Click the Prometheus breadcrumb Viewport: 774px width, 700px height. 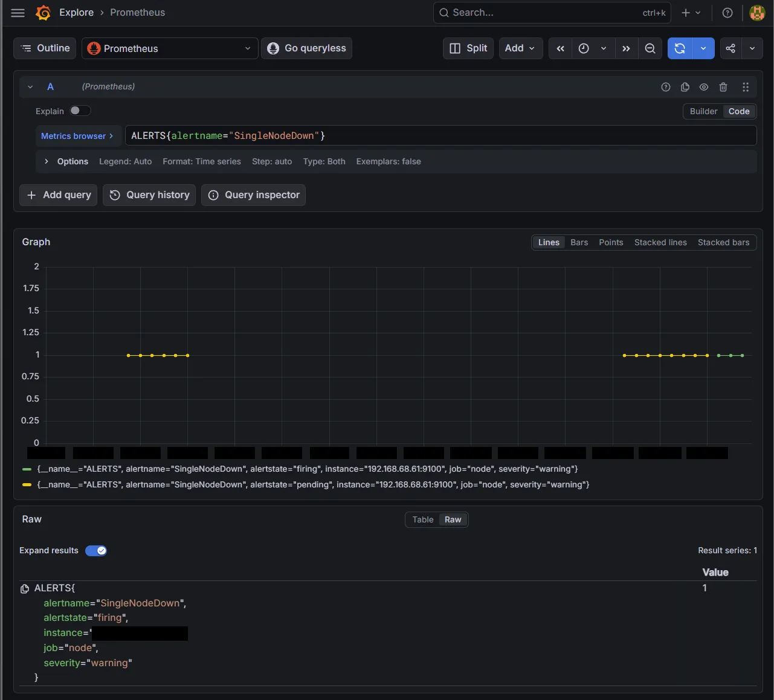coord(137,13)
